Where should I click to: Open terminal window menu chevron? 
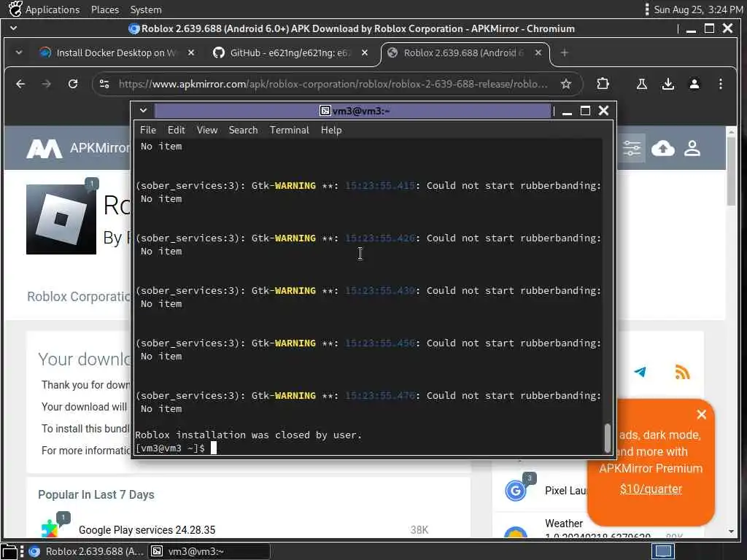click(143, 111)
